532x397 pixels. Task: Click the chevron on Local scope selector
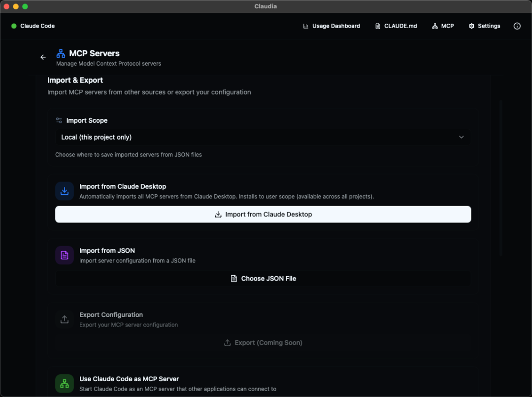461,137
